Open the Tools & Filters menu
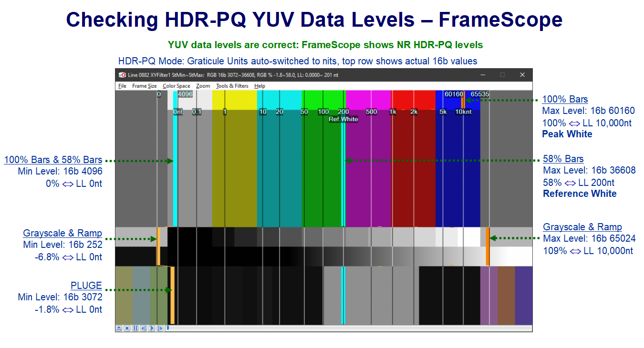644x348 pixels. 232,86
